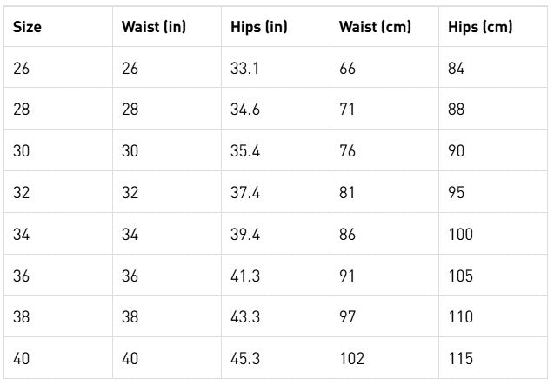Click the Size column header

click(27, 27)
